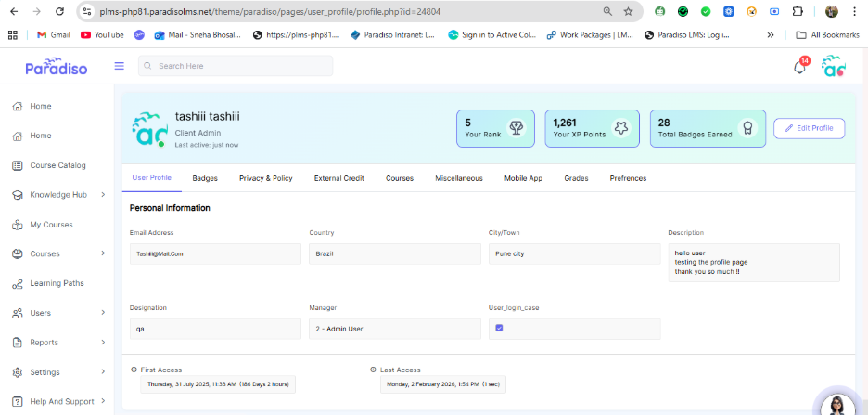
Task: Click the Search Here input field
Action: coord(236,66)
